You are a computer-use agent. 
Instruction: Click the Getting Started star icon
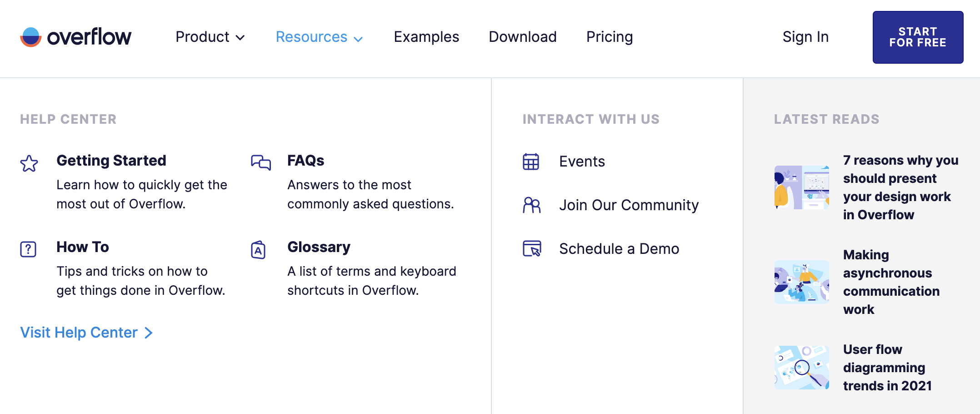point(29,163)
